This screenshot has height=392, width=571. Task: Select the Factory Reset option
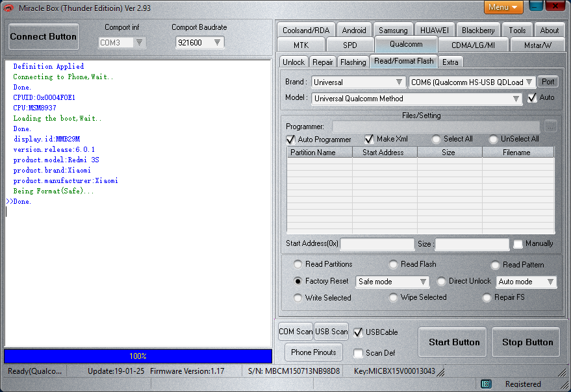coord(298,281)
